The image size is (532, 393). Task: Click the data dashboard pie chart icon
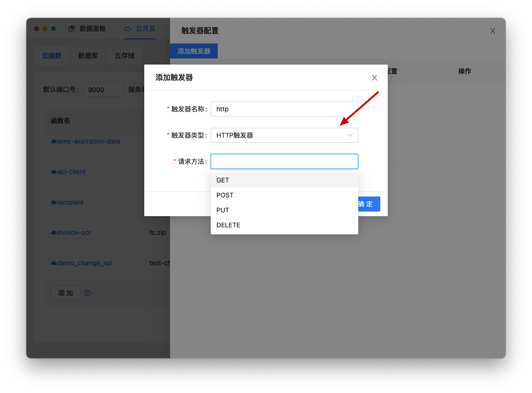[72, 29]
